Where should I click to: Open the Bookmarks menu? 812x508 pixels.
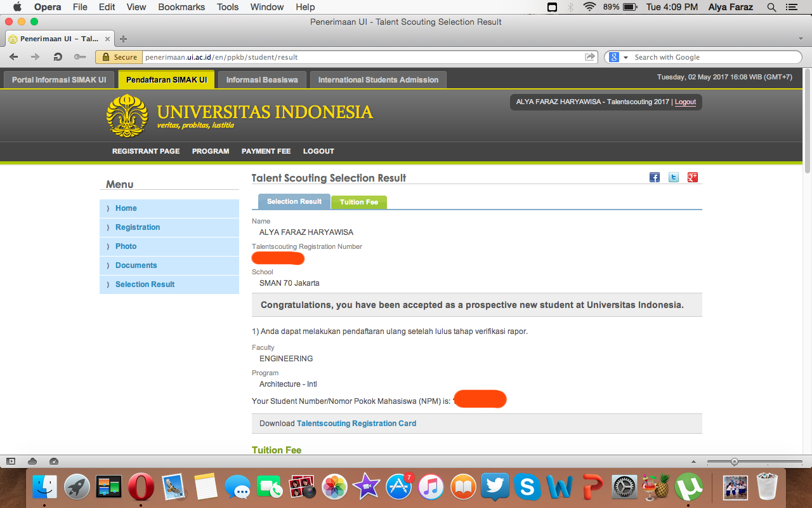[181, 7]
